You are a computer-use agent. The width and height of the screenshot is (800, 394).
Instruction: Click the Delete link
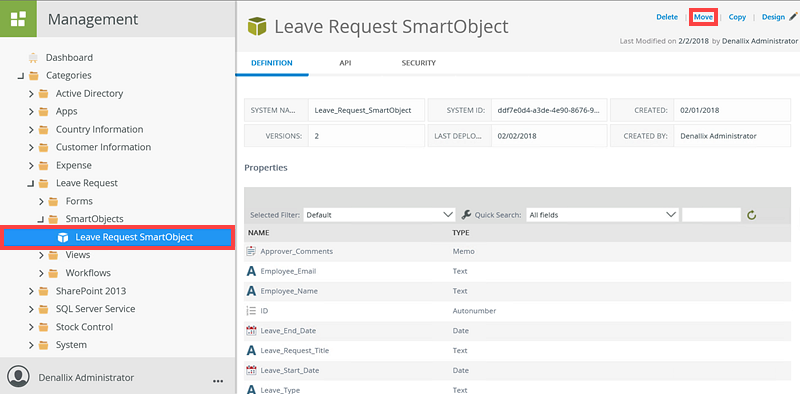coord(667,17)
